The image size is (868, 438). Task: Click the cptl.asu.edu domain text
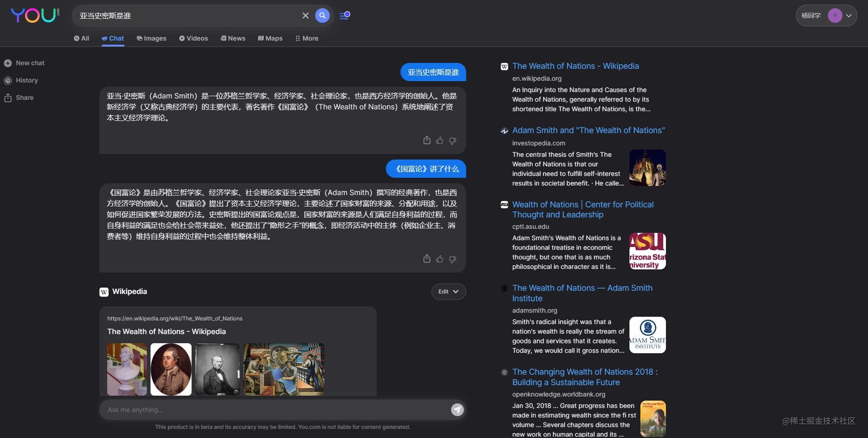530,227
